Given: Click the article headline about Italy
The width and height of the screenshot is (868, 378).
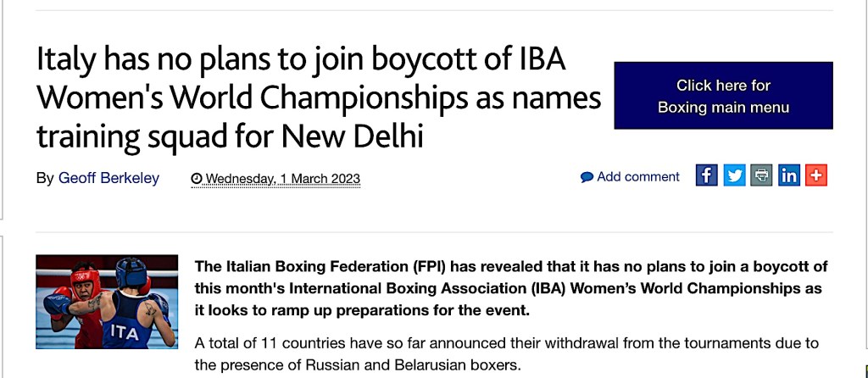Looking at the screenshot, I should [x=318, y=96].
